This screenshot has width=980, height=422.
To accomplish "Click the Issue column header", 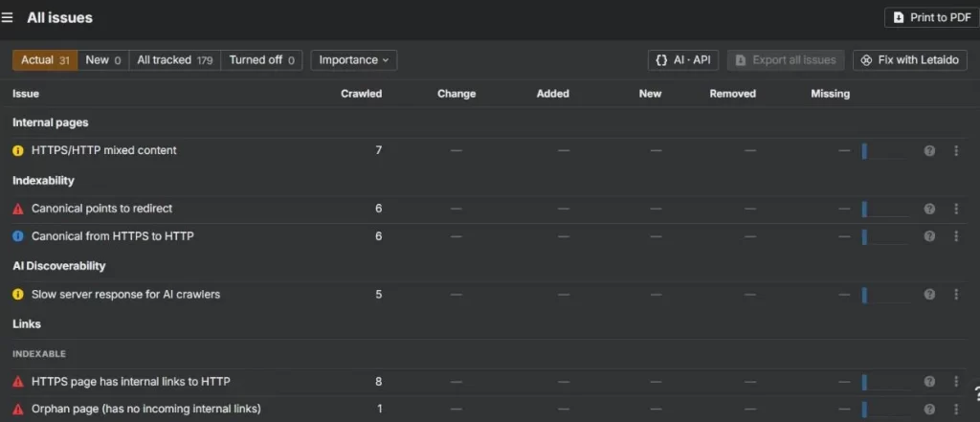I will point(26,94).
